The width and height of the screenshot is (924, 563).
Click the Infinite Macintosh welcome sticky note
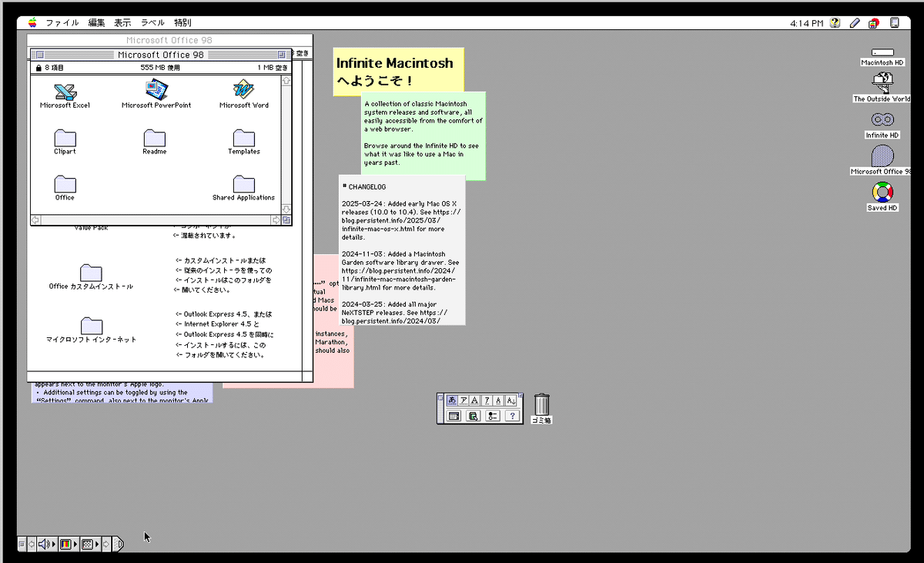coord(398,71)
